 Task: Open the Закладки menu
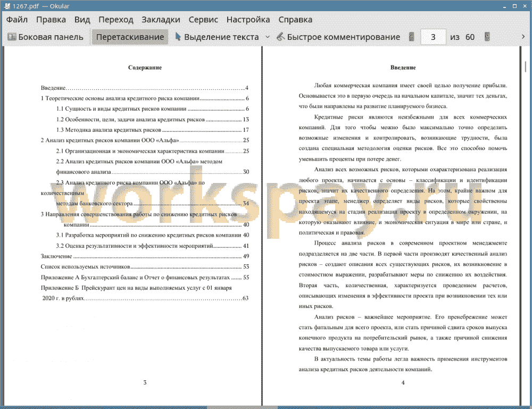coord(161,20)
